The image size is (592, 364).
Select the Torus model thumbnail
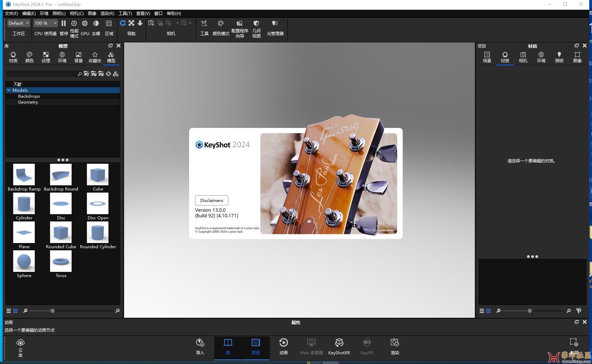(x=61, y=261)
